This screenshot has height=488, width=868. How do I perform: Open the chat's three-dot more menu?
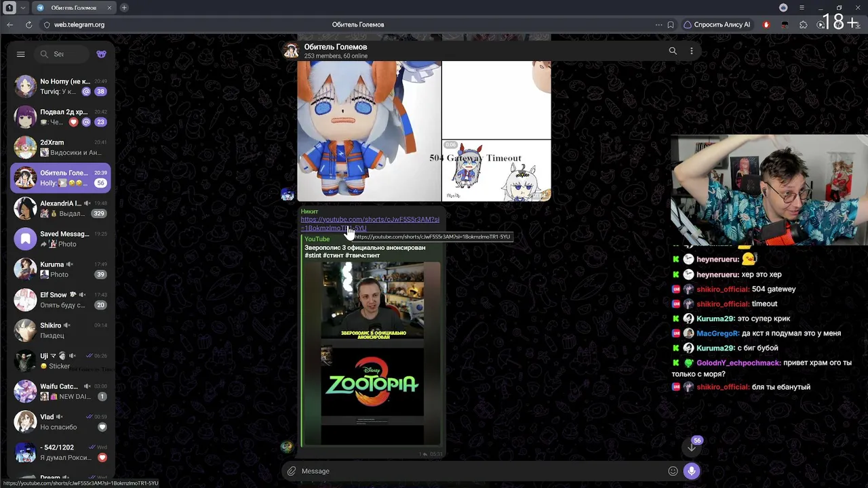point(692,51)
